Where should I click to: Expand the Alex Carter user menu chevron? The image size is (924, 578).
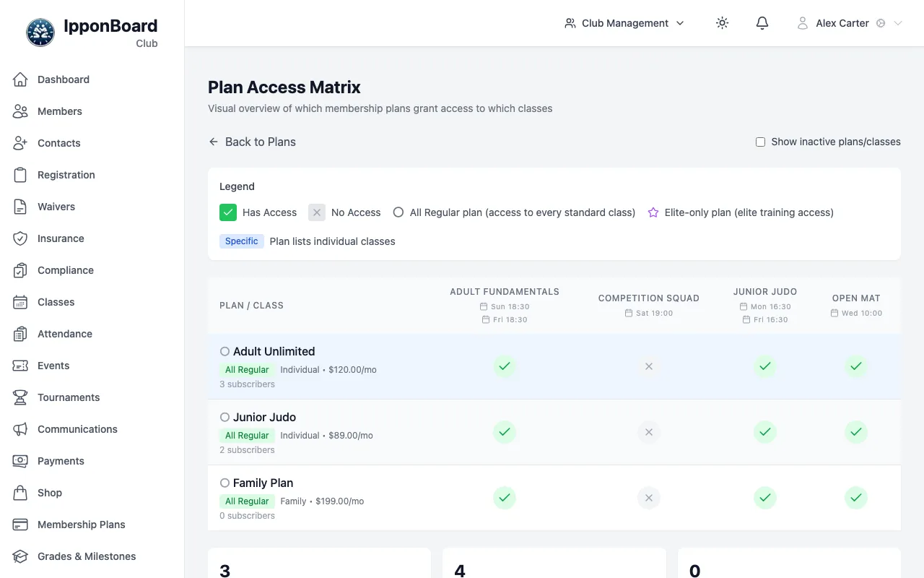[x=898, y=23]
